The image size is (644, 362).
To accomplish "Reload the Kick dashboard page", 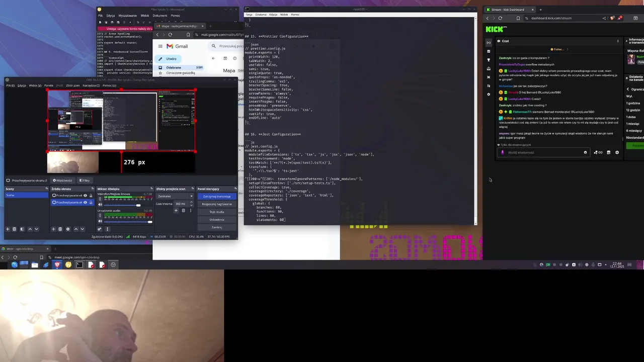I will [500, 18].
